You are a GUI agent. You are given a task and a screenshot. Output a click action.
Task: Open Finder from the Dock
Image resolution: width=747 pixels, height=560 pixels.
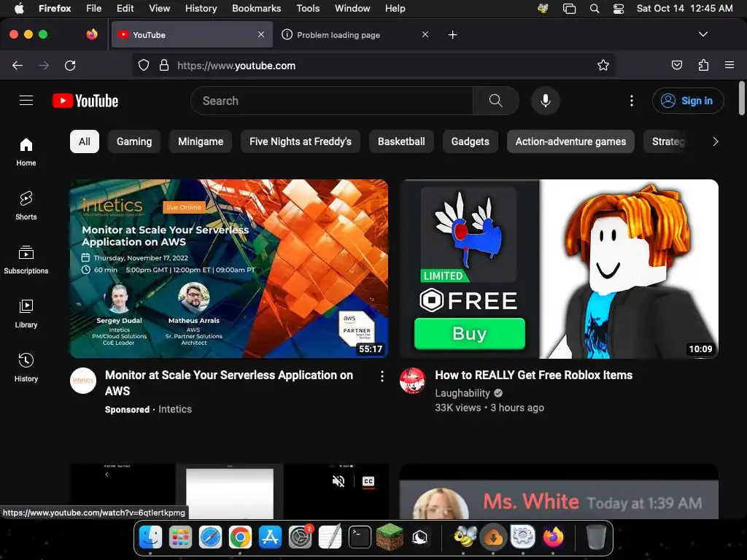150,537
